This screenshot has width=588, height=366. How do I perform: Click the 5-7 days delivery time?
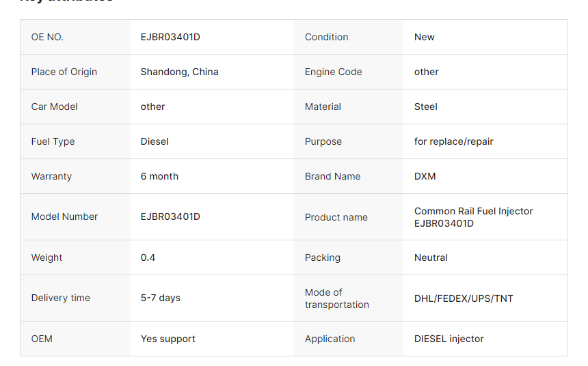click(160, 298)
